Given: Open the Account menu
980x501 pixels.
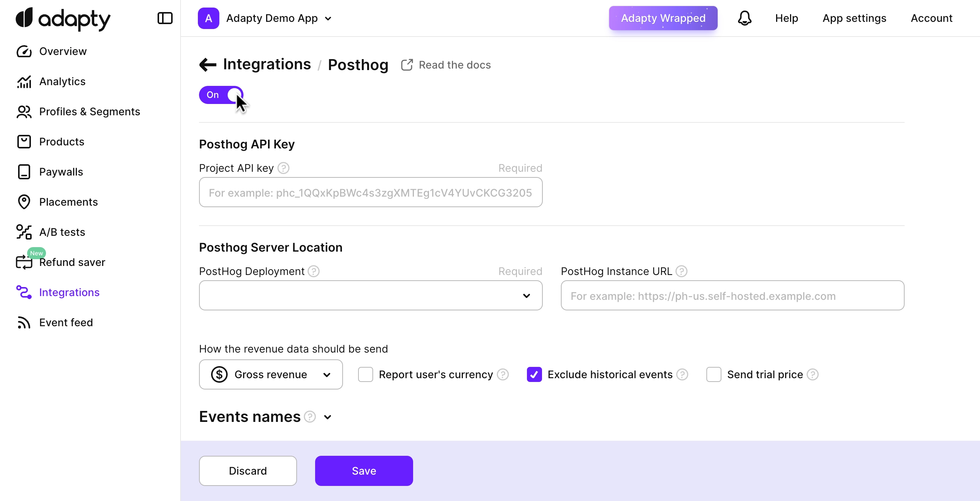Looking at the screenshot, I should [x=931, y=18].
